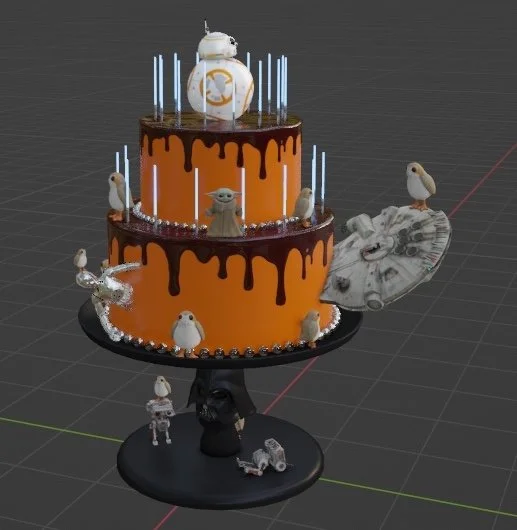
Task: Select the porg riding the walking droid
Action: click(x=162, y=386)
